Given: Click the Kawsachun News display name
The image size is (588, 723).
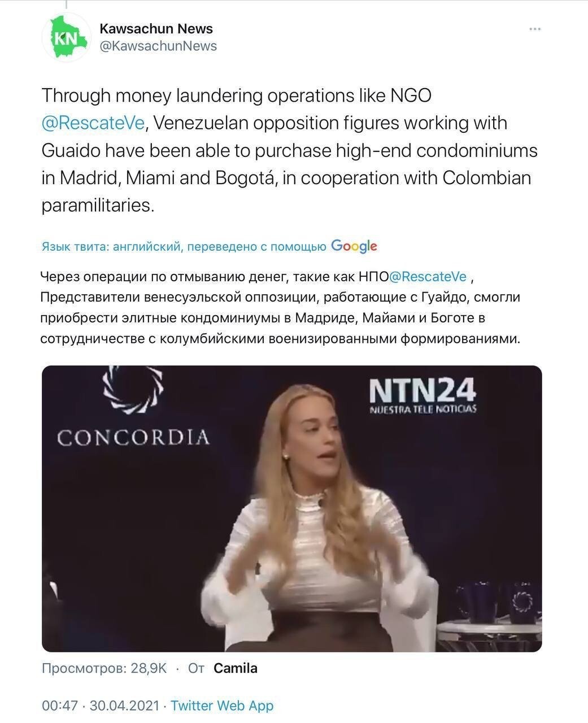Looking at the screenshot, I should pyautogui.click(x=156, y=28).
